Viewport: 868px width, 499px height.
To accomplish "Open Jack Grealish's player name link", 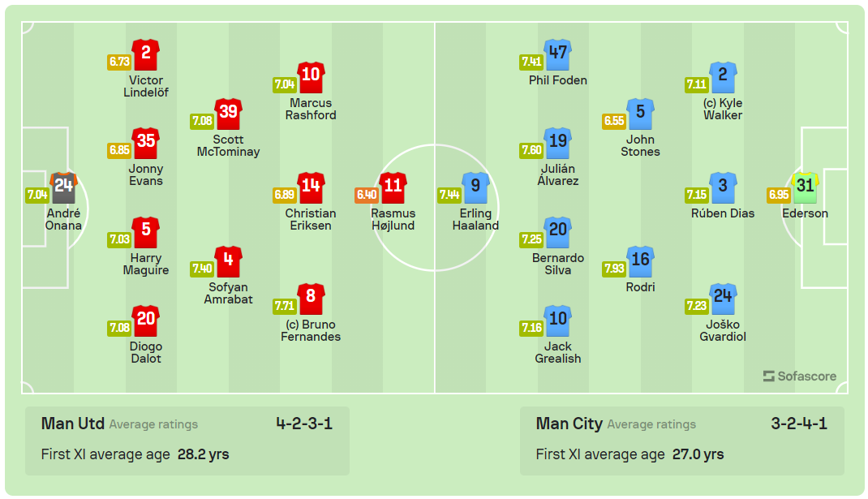I will (x=558, y=352).
